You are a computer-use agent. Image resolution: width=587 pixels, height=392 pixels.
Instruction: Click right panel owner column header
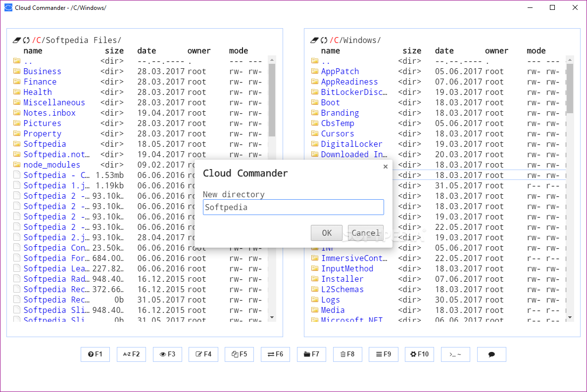497,50
